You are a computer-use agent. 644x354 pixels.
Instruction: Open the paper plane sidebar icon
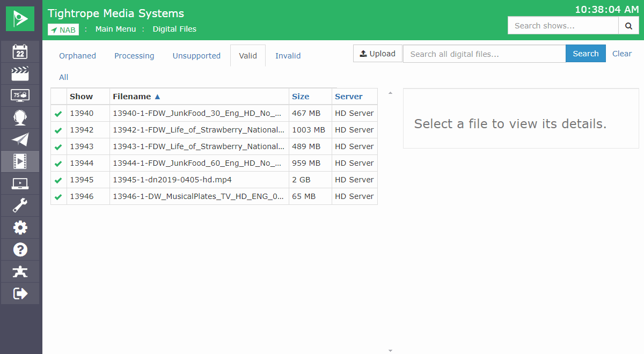tap(20, 139)
